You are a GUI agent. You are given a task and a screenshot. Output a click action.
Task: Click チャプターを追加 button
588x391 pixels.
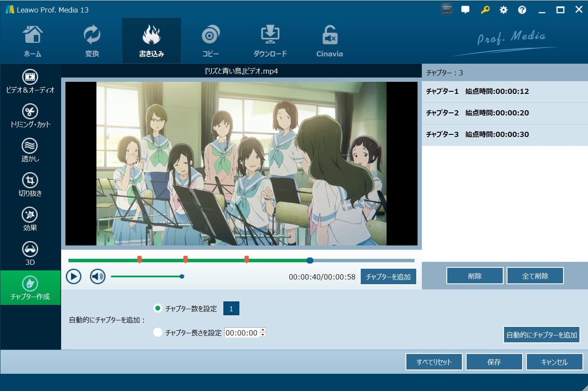pyautogui.click(x=388, y=276)
